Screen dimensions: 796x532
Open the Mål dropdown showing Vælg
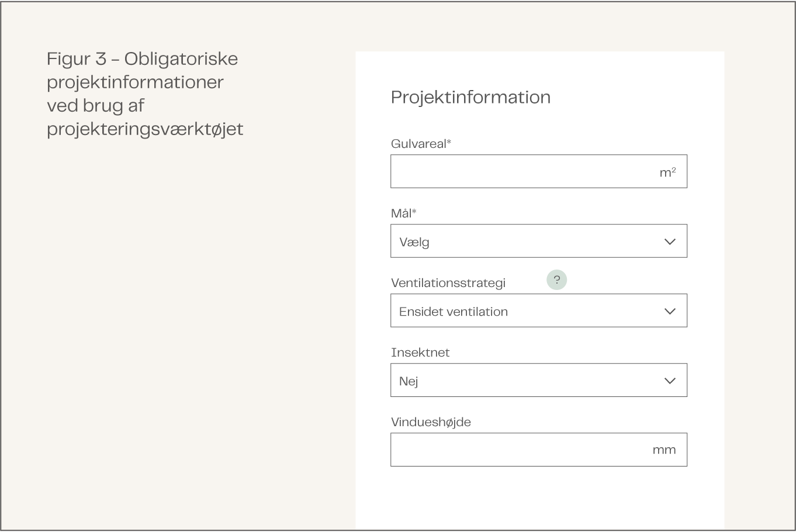tap(526, 241)
